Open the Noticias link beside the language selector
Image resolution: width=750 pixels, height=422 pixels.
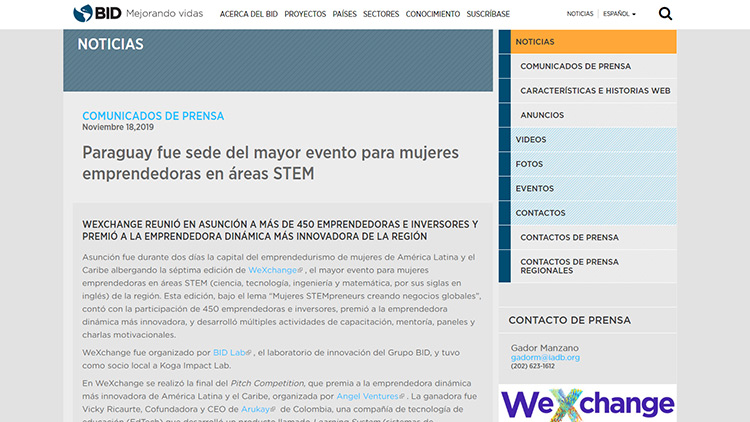click(x=579, y=15)
